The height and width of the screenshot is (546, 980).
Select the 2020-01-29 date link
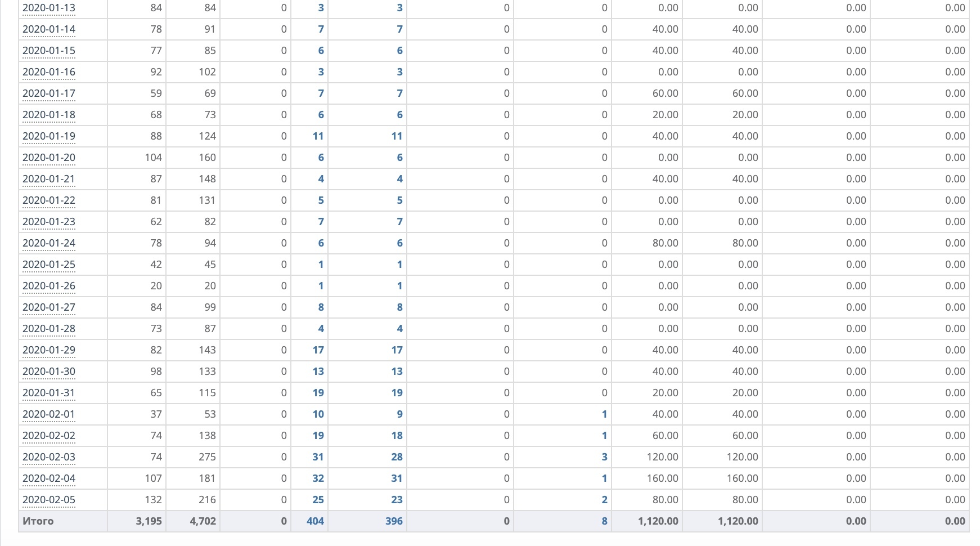point(49,350)
